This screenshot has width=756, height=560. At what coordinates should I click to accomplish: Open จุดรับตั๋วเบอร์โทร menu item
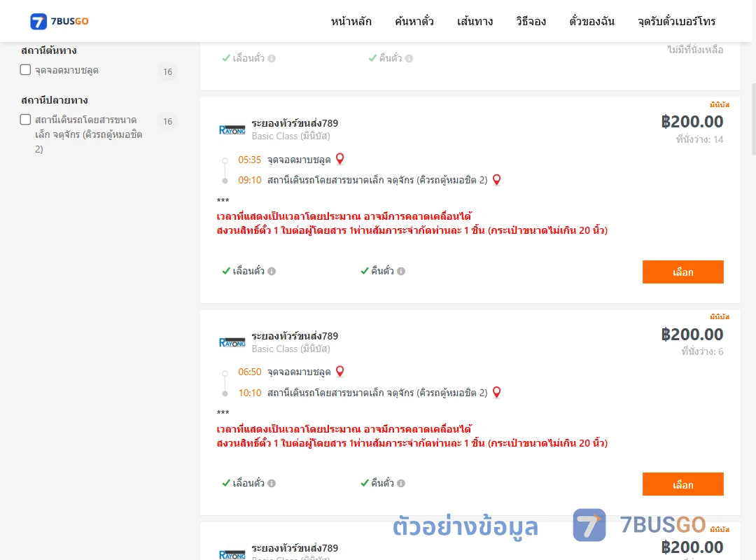tap(676, 21)
